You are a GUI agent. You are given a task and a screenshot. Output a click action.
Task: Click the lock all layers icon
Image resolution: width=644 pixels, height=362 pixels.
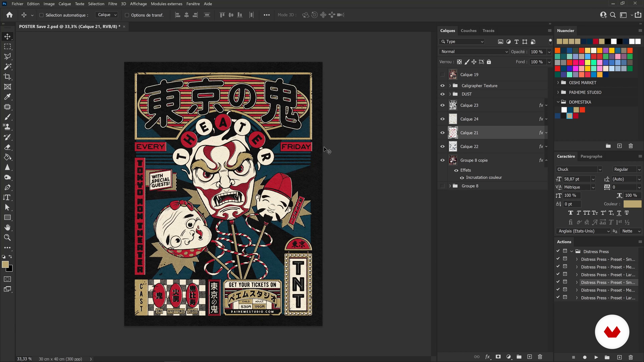[489, 62]
